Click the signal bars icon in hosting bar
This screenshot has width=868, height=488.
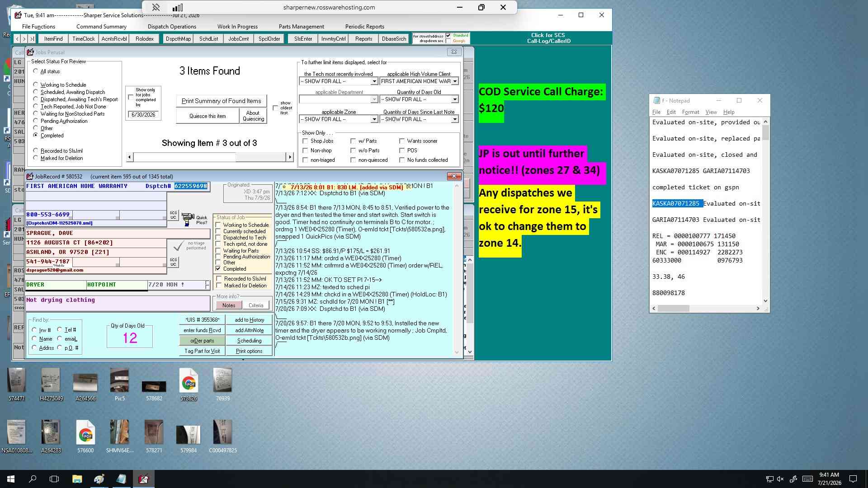178,7
